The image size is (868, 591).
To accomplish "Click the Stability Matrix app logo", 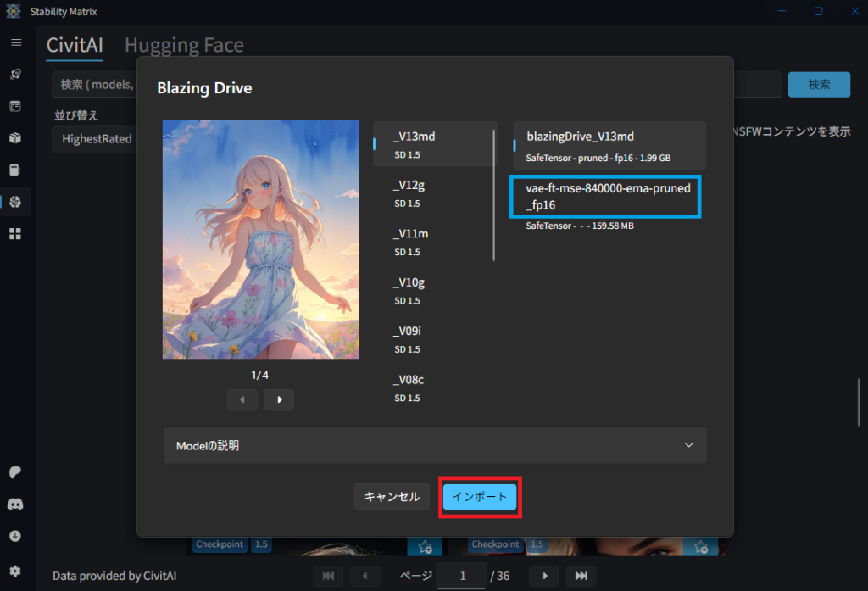I will 14,11.
